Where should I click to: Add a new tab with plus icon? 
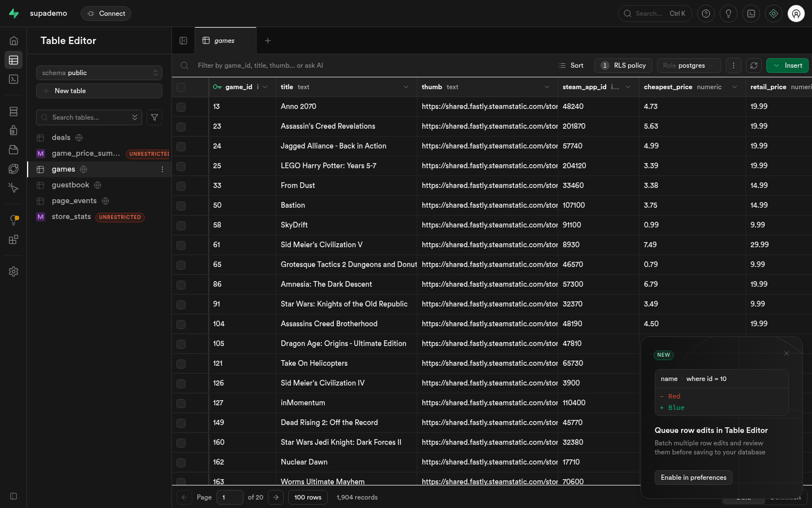[268, 41]
